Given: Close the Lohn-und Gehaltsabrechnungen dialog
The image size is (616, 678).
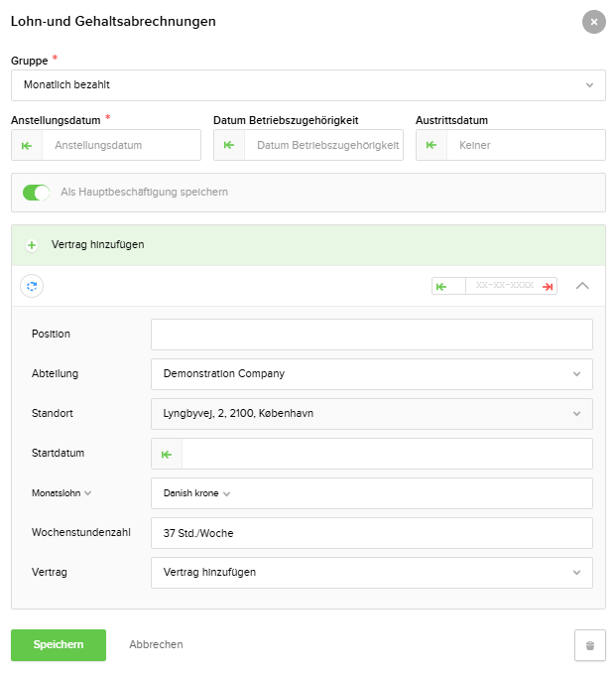Looking at the screenshot, I should pyautogui.click(x=593, y=22).
